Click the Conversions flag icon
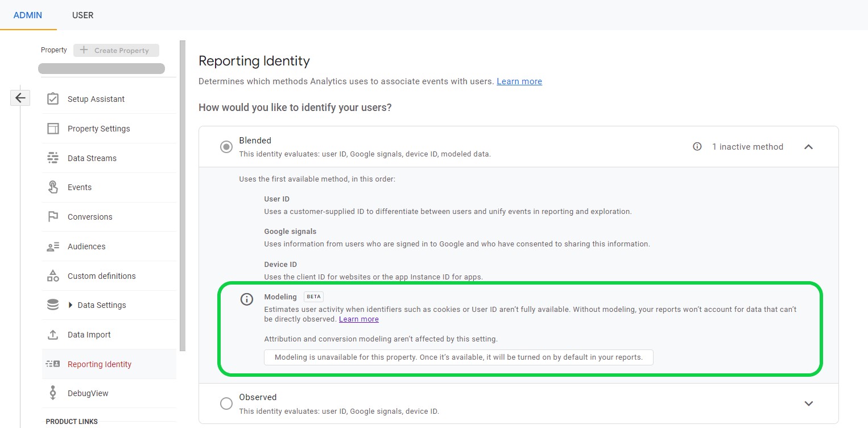868x428 pixels. [x=53, y=217]
